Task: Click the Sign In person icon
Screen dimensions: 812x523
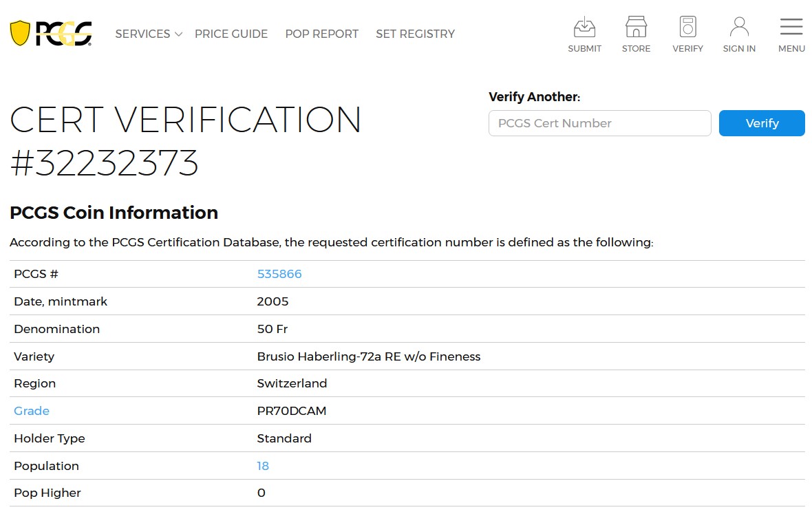Action: coord(739,28)
